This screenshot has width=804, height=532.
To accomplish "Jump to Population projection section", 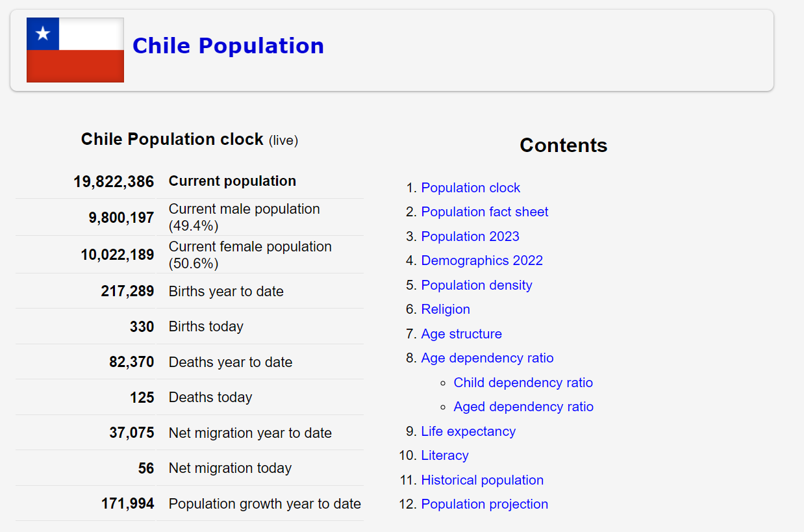I will point(484,504).
